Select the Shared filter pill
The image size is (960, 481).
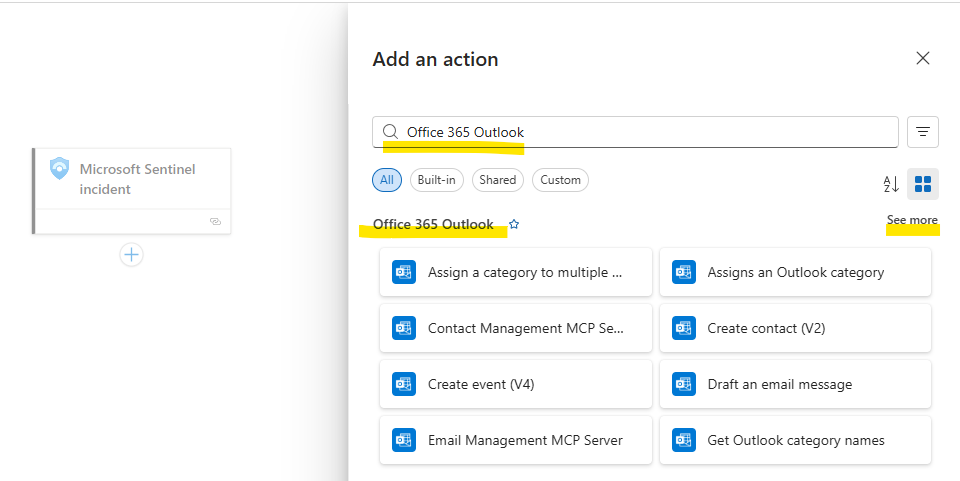(x=498, y=180)
